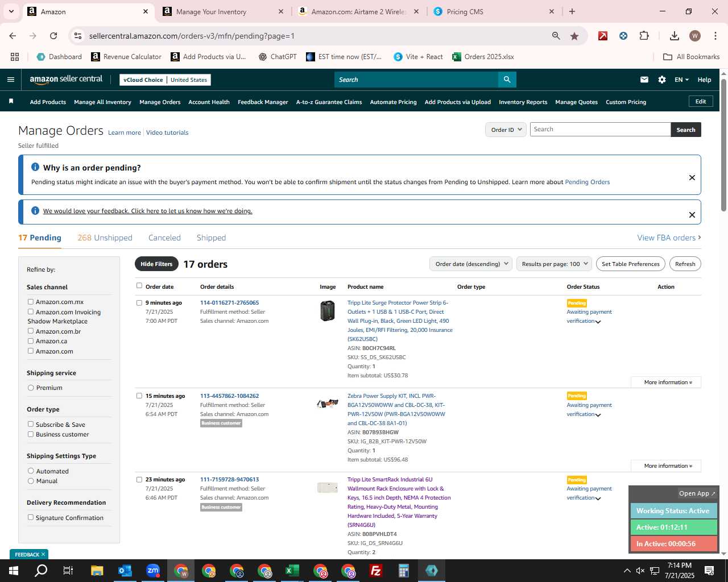Tick the select-all orders checkbox

139,286
